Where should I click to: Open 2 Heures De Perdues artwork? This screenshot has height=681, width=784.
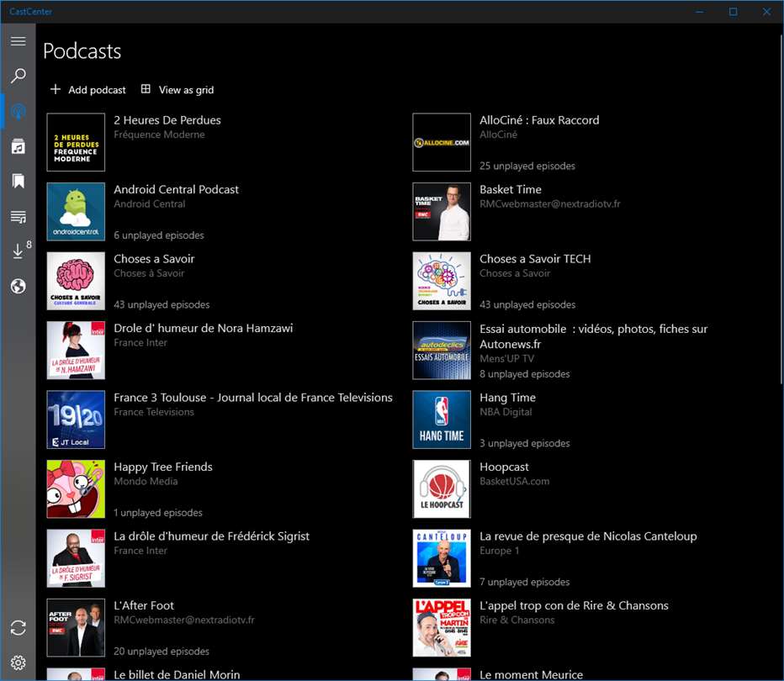(x=76, y=142)
